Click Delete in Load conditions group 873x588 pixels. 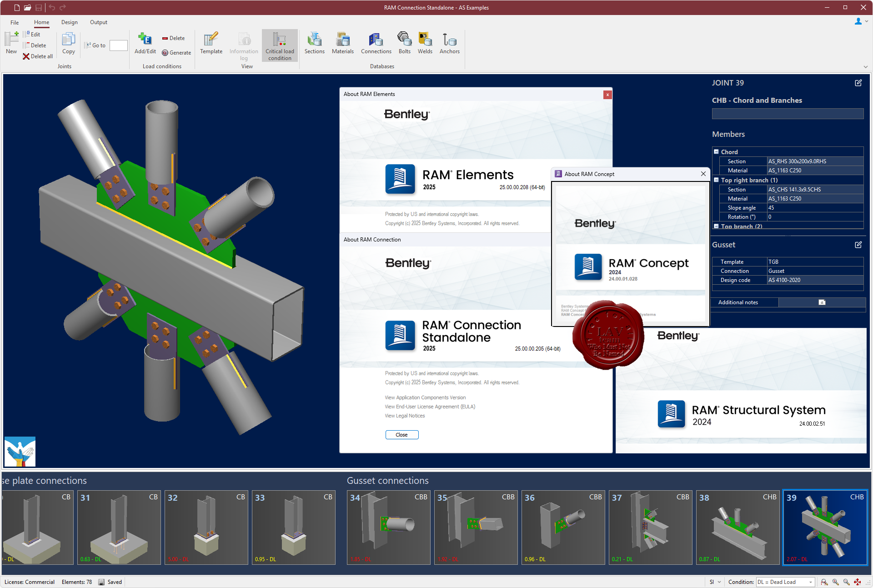click(x=174, y=38)
